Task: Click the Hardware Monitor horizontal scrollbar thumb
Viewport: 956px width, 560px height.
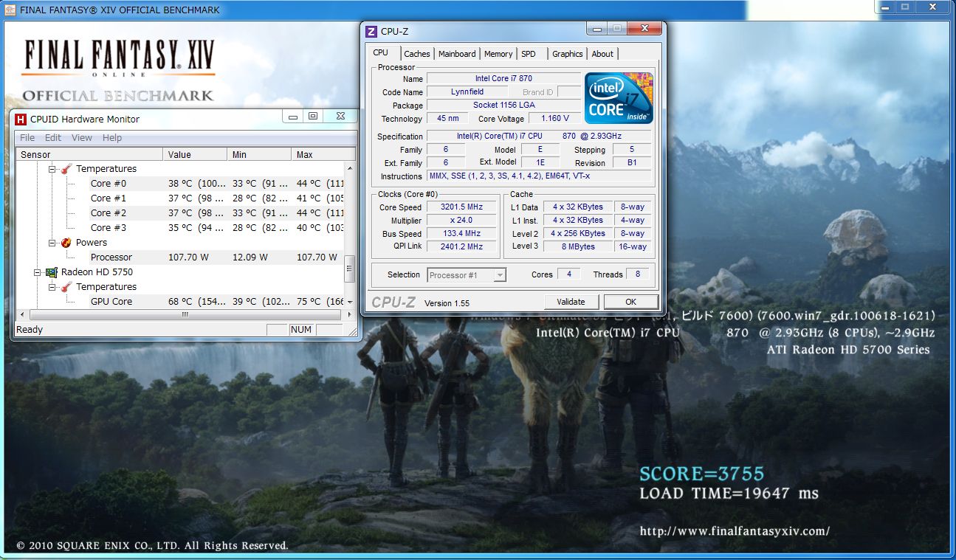Action: pyautogui.click(x=185, y=314)
